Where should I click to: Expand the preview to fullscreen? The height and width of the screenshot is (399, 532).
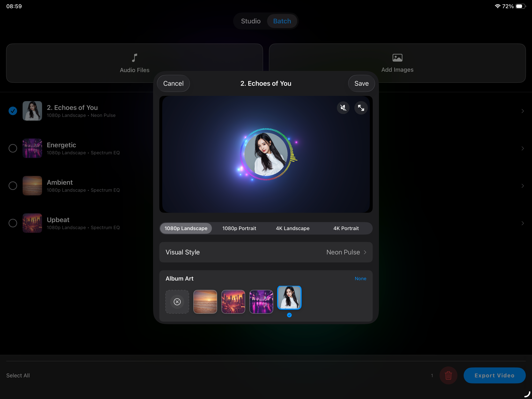(361, 108)
